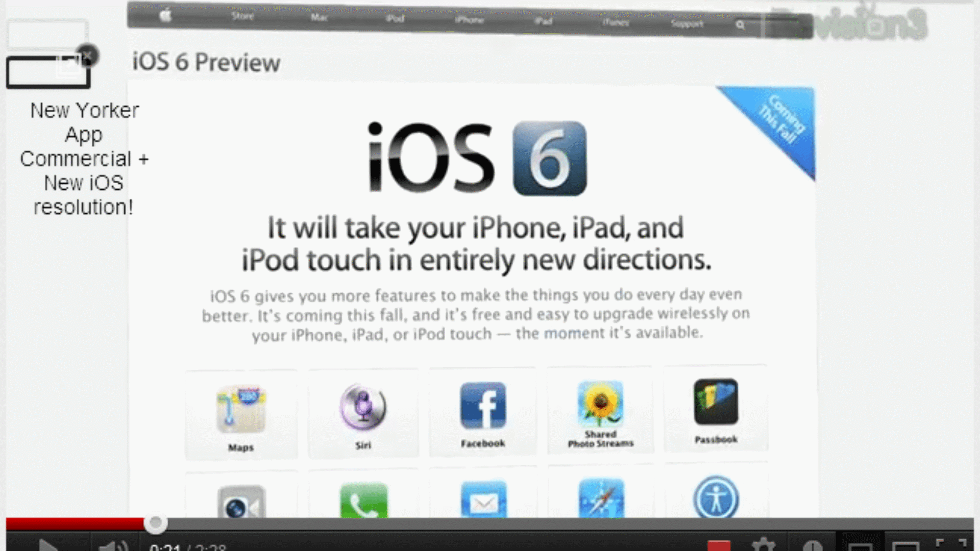Viewport: 980px width, 551px height.
Task: Click the green Phone icon
Action: click(364, 501)
